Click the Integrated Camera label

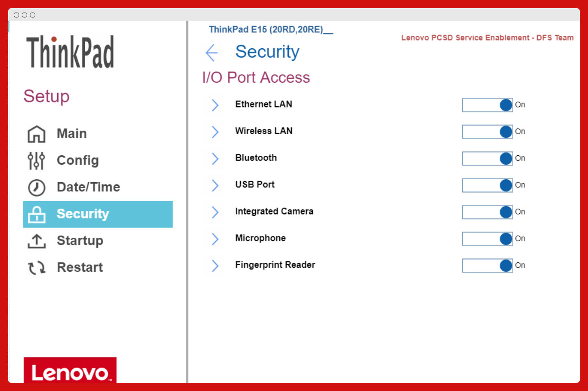coord(274,211)
